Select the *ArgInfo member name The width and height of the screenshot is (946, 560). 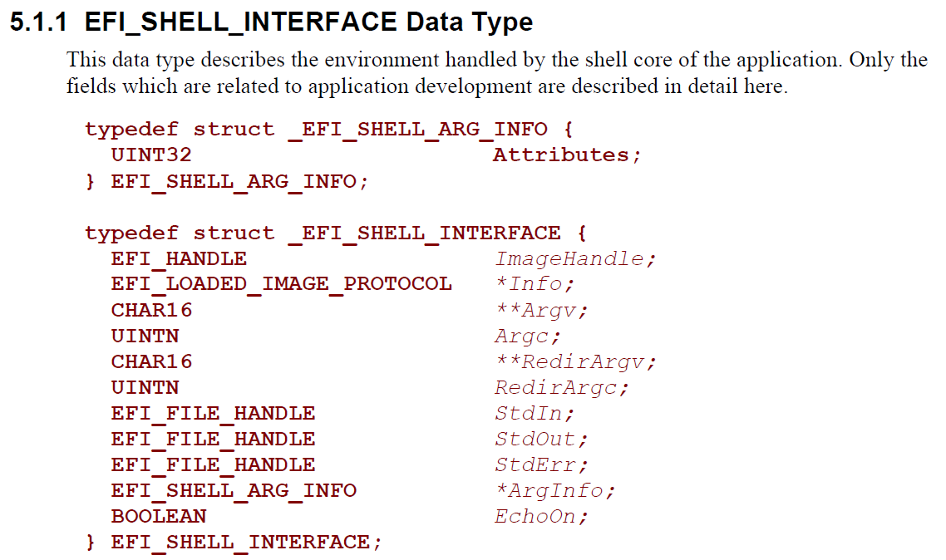click(549, 491)
